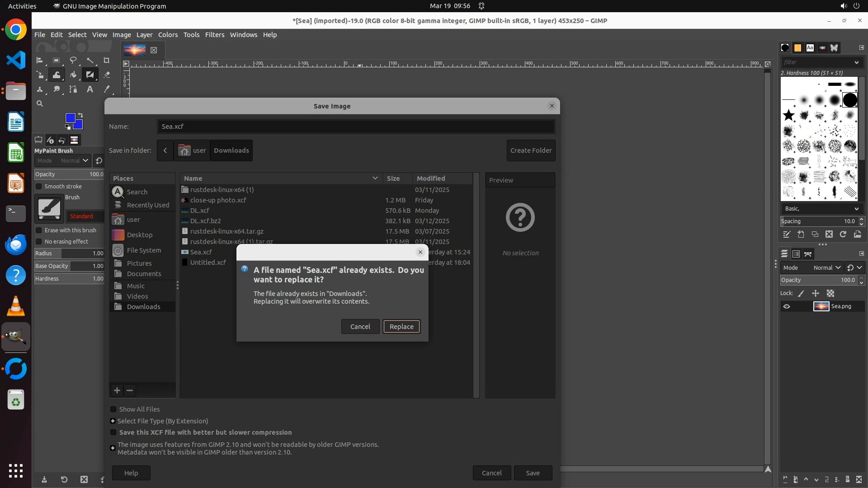This screenshot has height=488, width=868.
Task: Select Desktop in the Places sidebar
Action: (139, 235)
